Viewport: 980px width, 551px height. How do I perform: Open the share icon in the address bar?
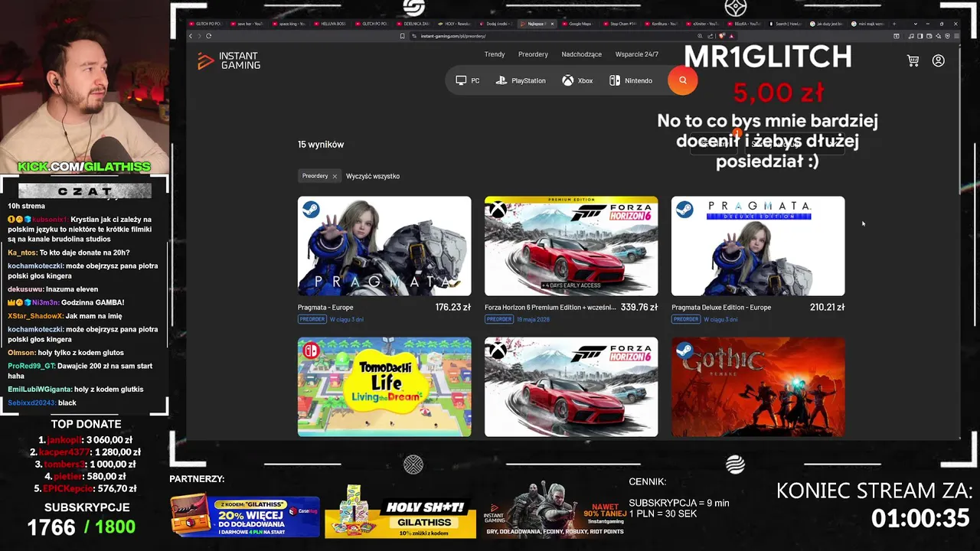click(x=710, y=36)
